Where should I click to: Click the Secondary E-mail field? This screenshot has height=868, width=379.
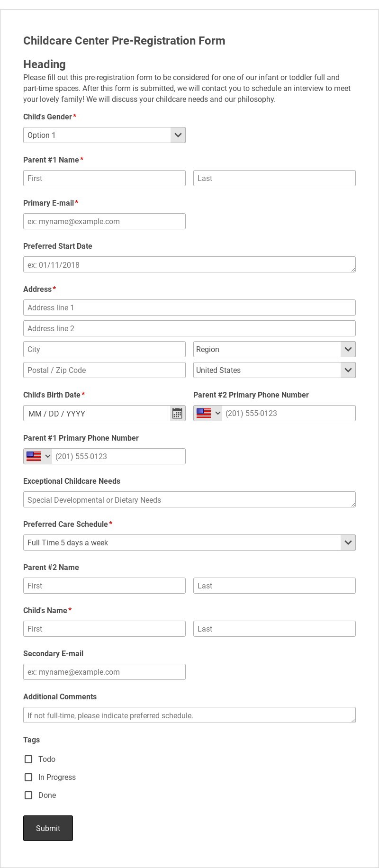click(104, 672)
